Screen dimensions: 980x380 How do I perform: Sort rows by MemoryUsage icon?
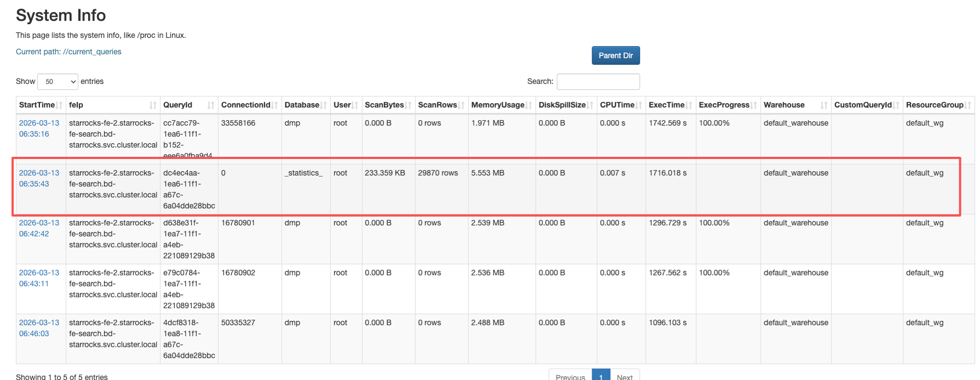coord(529,105)
